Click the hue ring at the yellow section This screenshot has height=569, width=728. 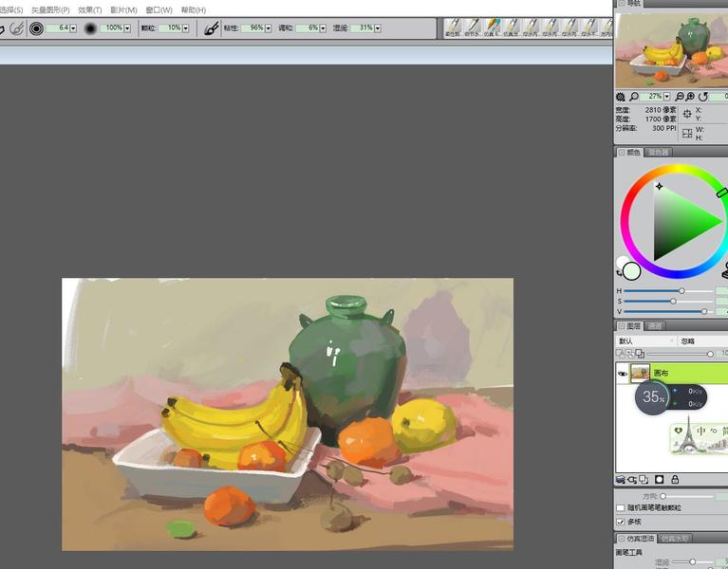point(678,169)
